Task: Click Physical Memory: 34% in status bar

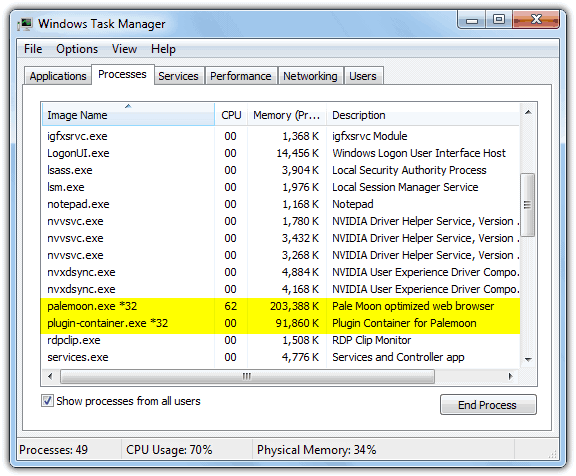Action: pyautogui.click(x=316, y=450)
